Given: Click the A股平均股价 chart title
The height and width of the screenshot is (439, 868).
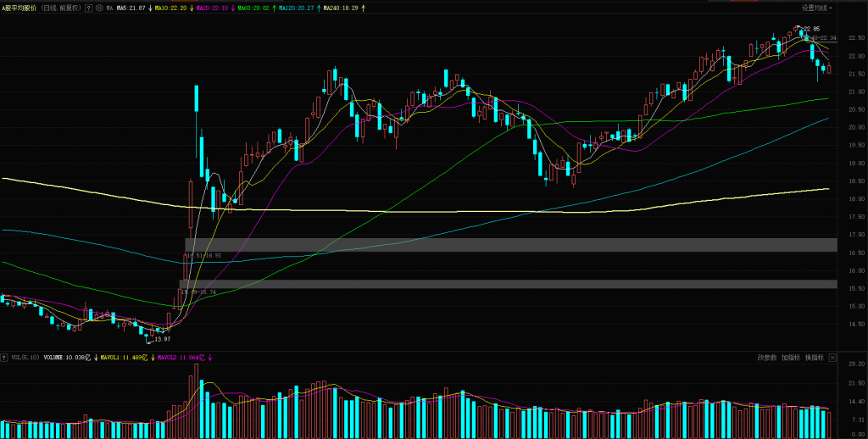Looking at the screenshot, I should coord(19,8).
